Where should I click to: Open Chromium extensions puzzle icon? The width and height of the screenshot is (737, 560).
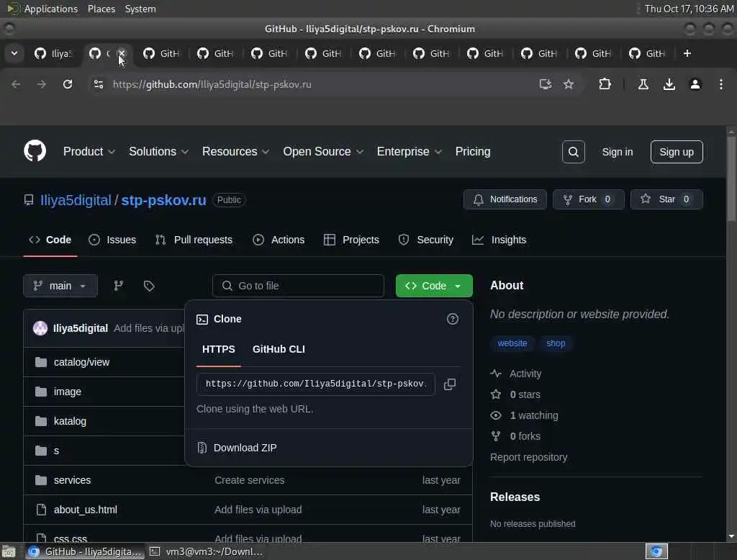point(605,84)
